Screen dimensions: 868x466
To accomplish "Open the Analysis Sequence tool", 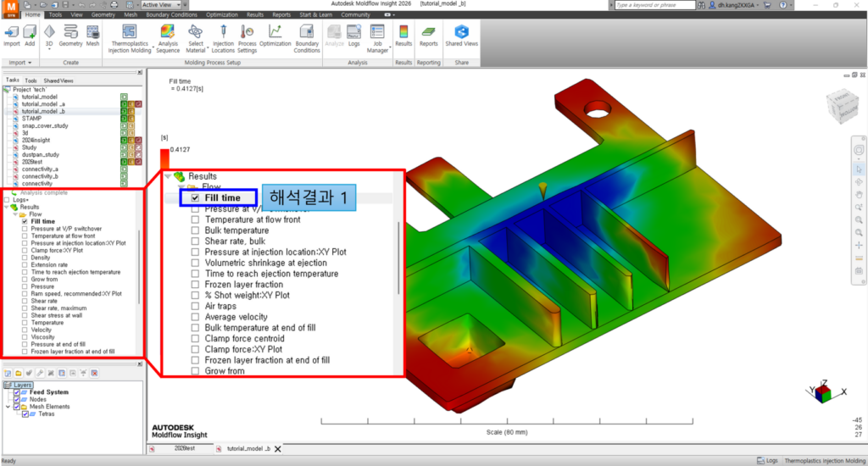I will [168, 38].
